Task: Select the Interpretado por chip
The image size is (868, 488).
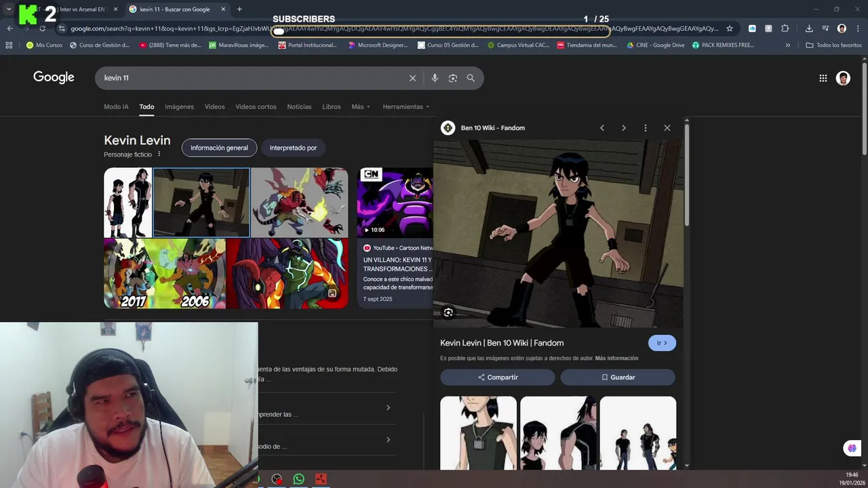Action: point(293,148)
